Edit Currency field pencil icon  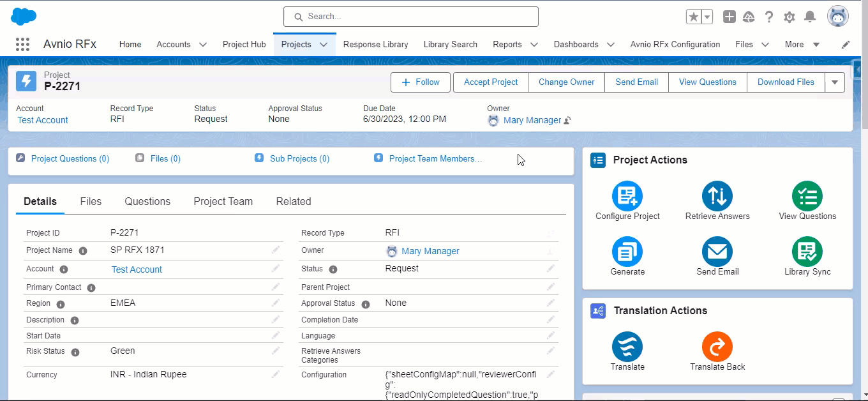(x=276, y=375)
